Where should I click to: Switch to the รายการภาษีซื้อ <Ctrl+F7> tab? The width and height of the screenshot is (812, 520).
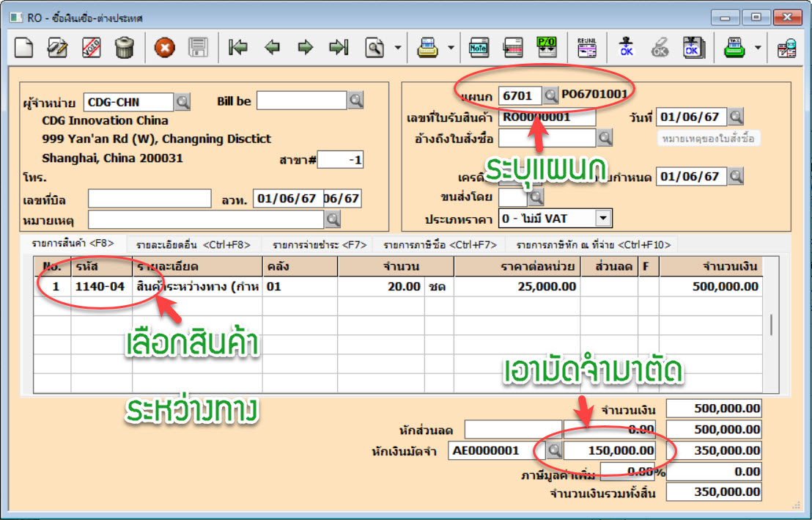[x=440, y=245]
